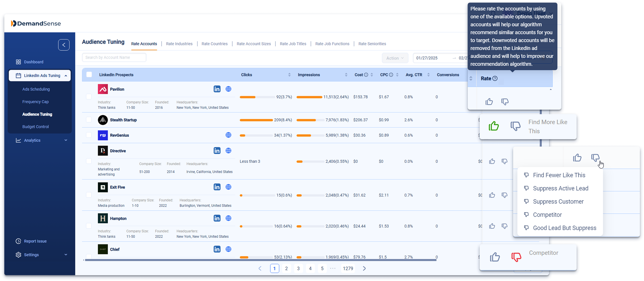
Task: Click the 01/27/2025 start date field
Action: point(427,58)
